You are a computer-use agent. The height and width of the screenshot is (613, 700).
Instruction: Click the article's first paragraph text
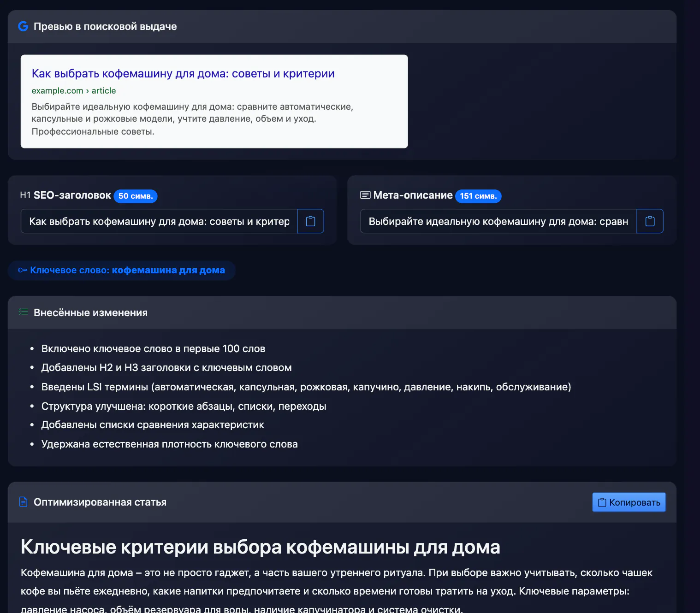click(337, 591)
